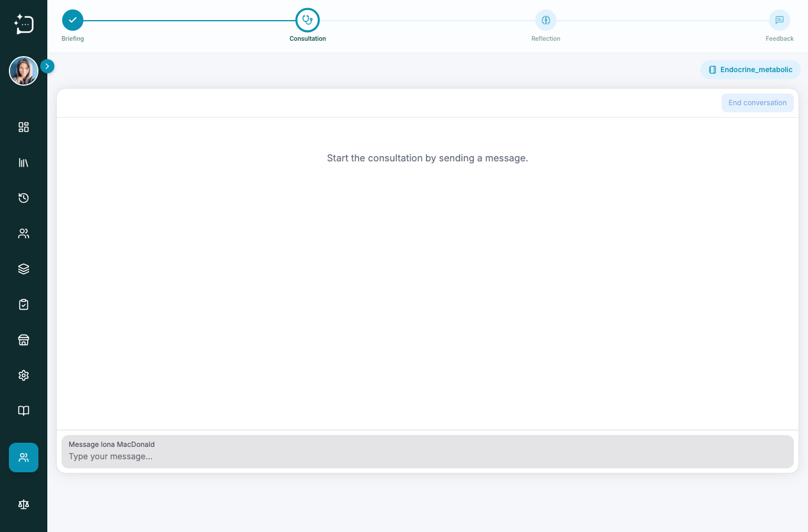
Task: Open the history clock icon
Action: pyautogui.click(x=24, y=198)
